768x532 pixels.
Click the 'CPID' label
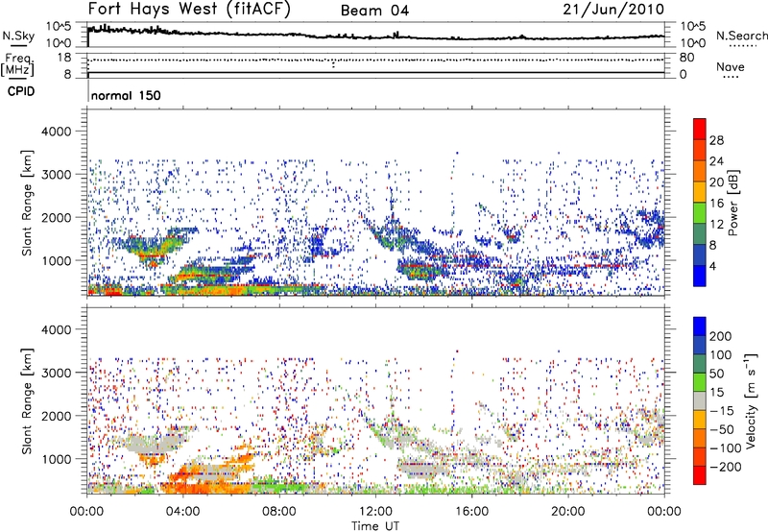click(21, 91)
